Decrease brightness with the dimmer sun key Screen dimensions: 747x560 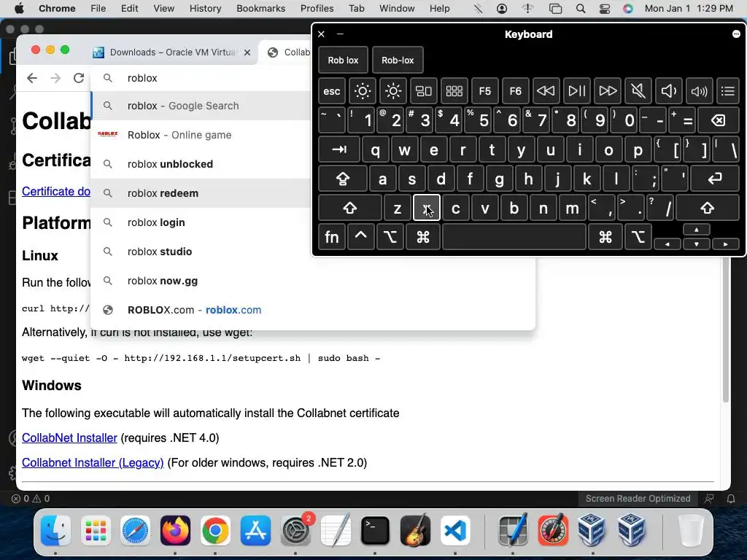coord(363,91)
